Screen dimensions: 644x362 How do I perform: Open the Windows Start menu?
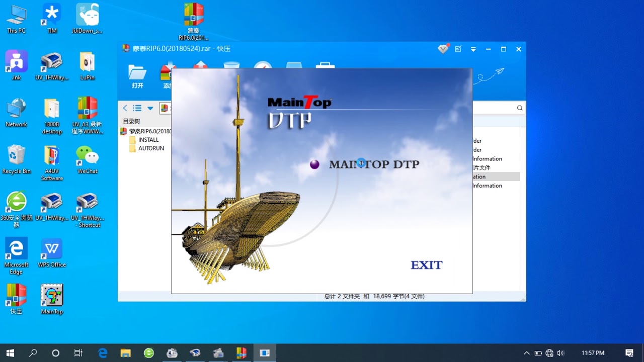pyautogui.click(x=10, y=353)
